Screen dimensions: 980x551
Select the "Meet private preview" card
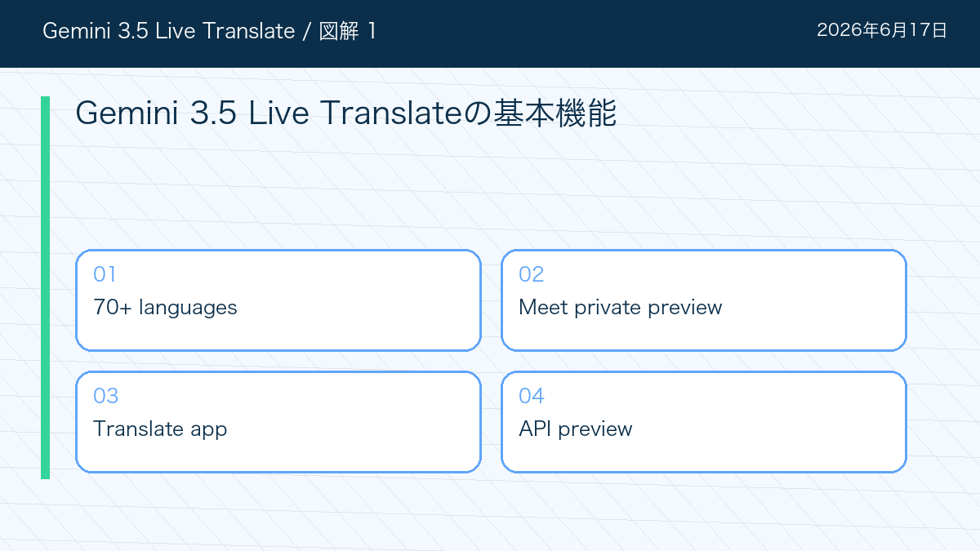pos(704,300)
